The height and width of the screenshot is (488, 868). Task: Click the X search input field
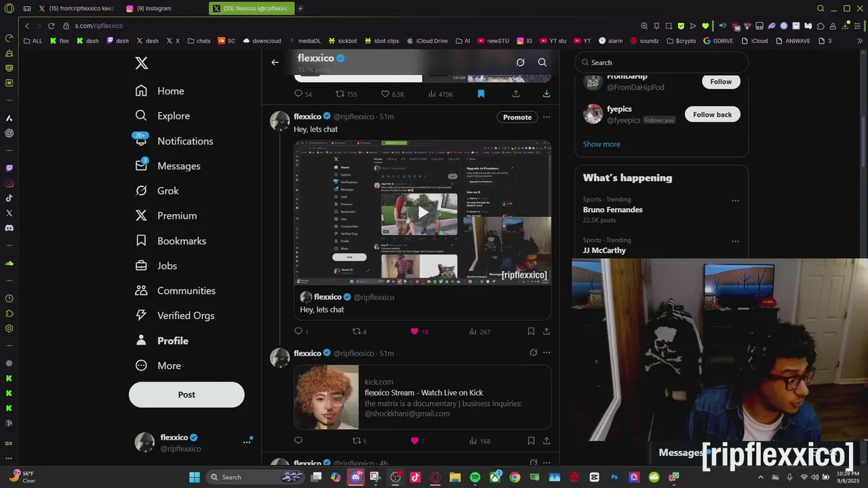661,62
